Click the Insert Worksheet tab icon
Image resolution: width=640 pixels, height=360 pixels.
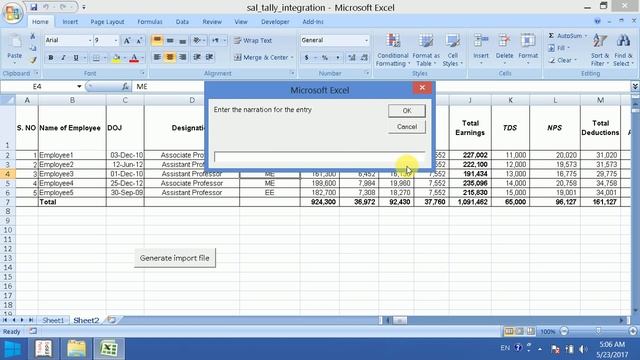tap(111, 320)
